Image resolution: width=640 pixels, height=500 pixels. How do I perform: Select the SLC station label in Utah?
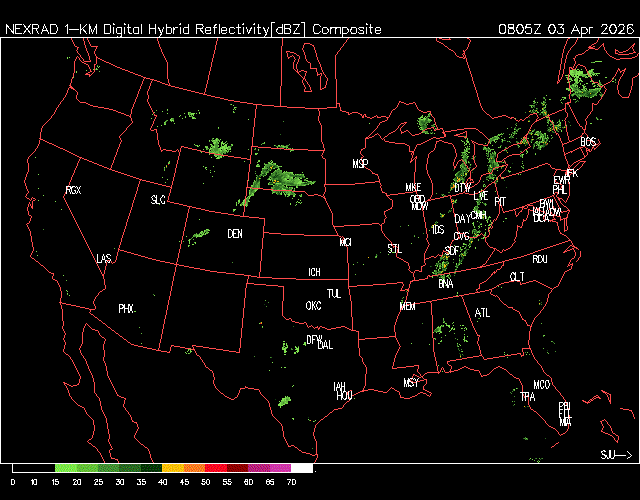point(158,200)
